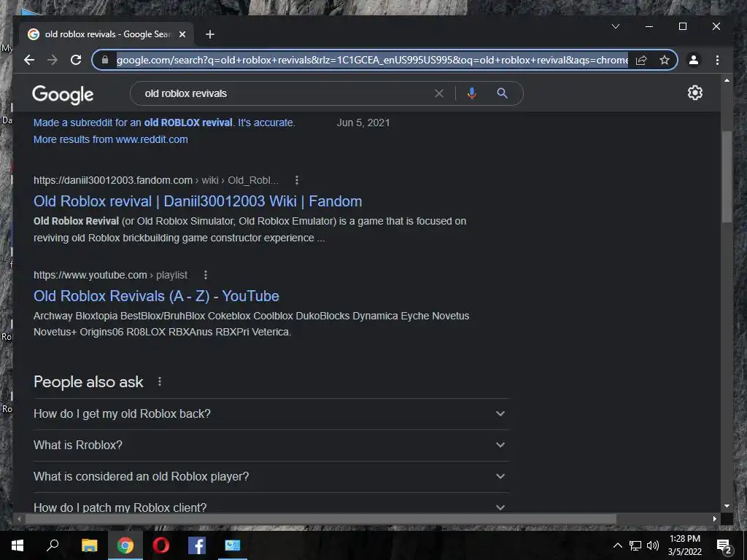The width and height of the screenshot is (747, 560).
Task: Open more options for the fandom.com result
Action: click(x=297, y=180)
